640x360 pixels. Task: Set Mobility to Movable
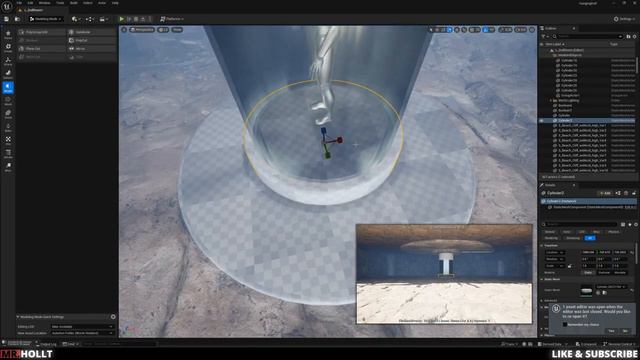tap(620, 273)
